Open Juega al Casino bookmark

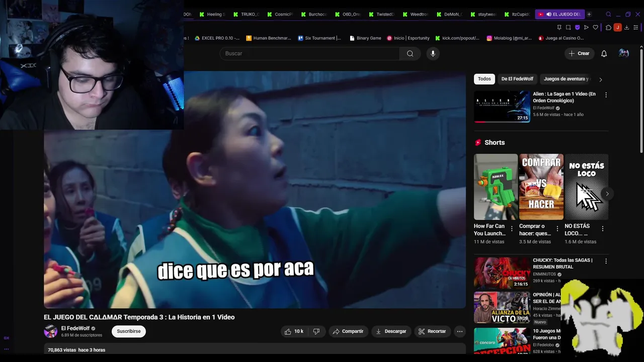(x=561, y=38)
